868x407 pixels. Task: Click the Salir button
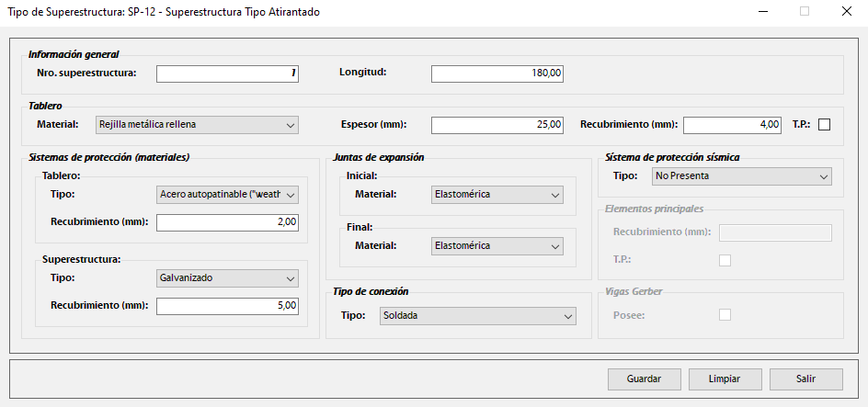coord(806,379)
